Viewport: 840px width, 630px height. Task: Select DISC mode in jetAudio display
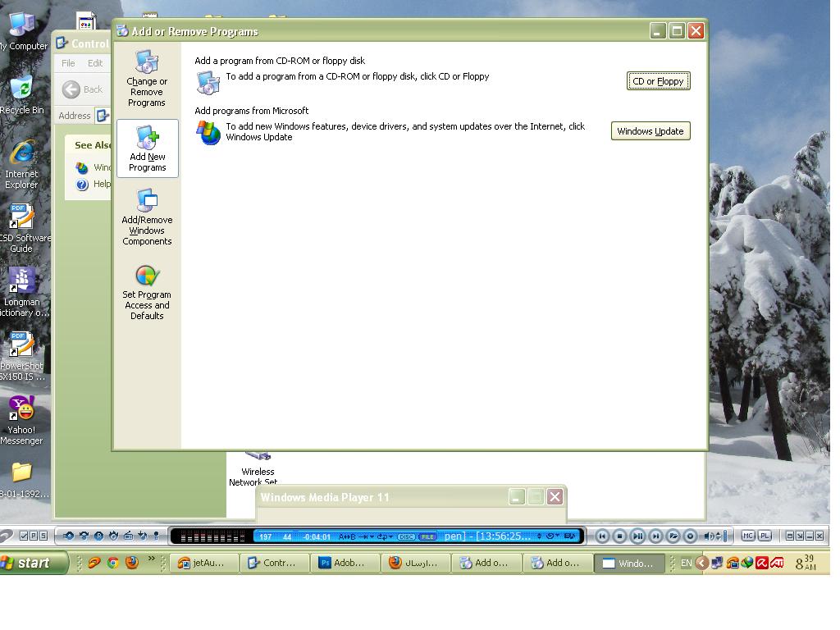click(x=406, y=536)
